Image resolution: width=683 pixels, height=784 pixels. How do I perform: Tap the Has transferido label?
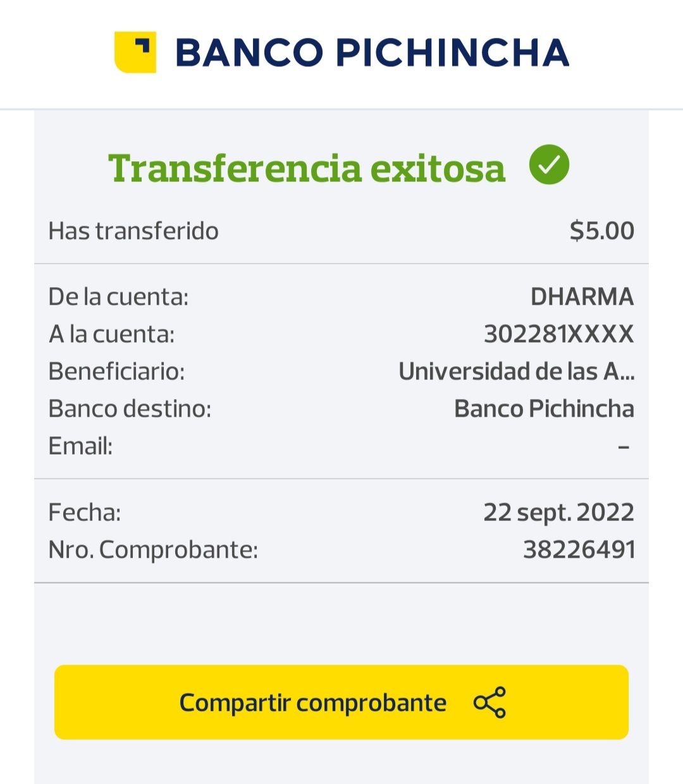tap(133, 231)
